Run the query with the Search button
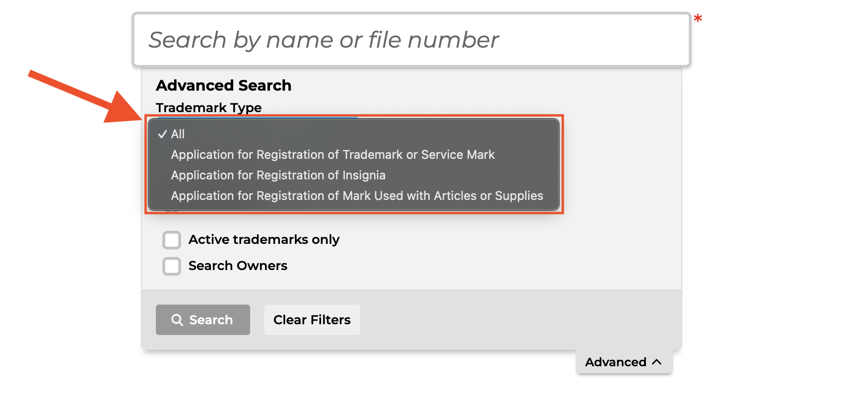 tap(203, 320)
